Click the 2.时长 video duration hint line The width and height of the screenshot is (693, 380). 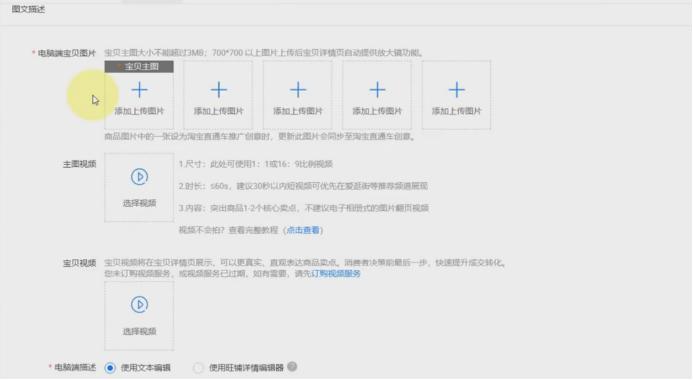pos(303,186)
